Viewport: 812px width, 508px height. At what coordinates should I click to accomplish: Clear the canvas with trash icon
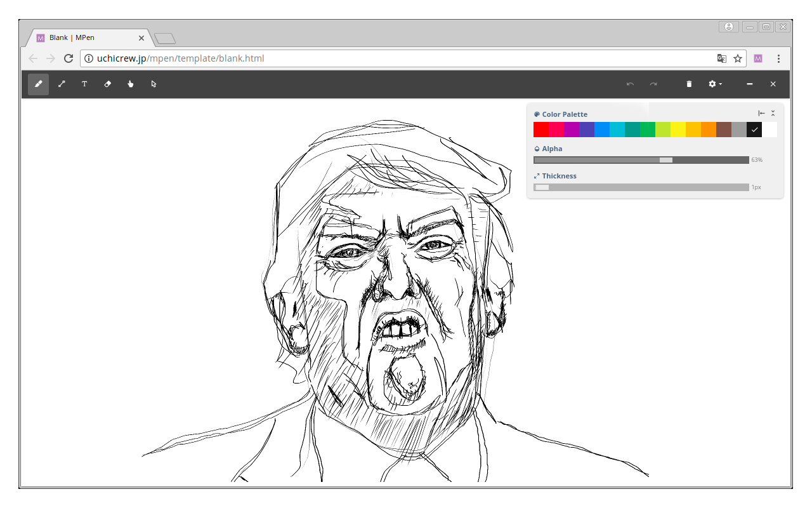pyautogui.click(x=689, y=84)
